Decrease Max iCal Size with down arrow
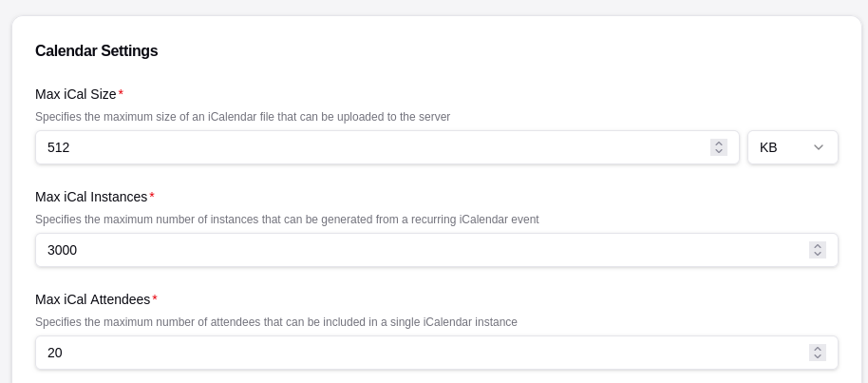This screenshot has width=868, height=383. click(x=719, y=151)
